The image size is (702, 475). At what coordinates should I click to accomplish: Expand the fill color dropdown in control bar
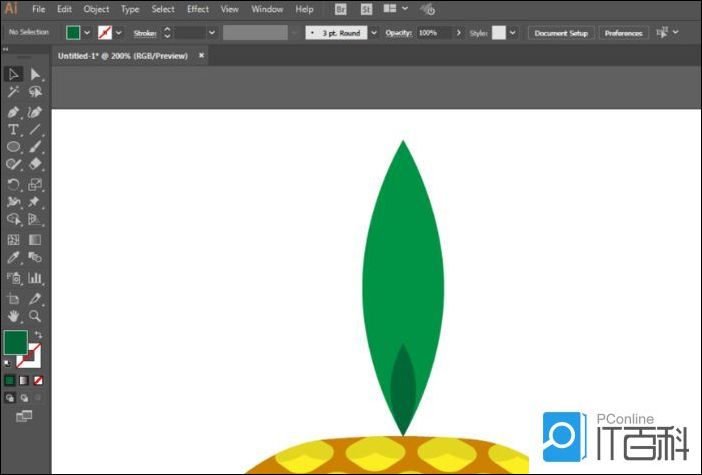[x=87, y=33]
